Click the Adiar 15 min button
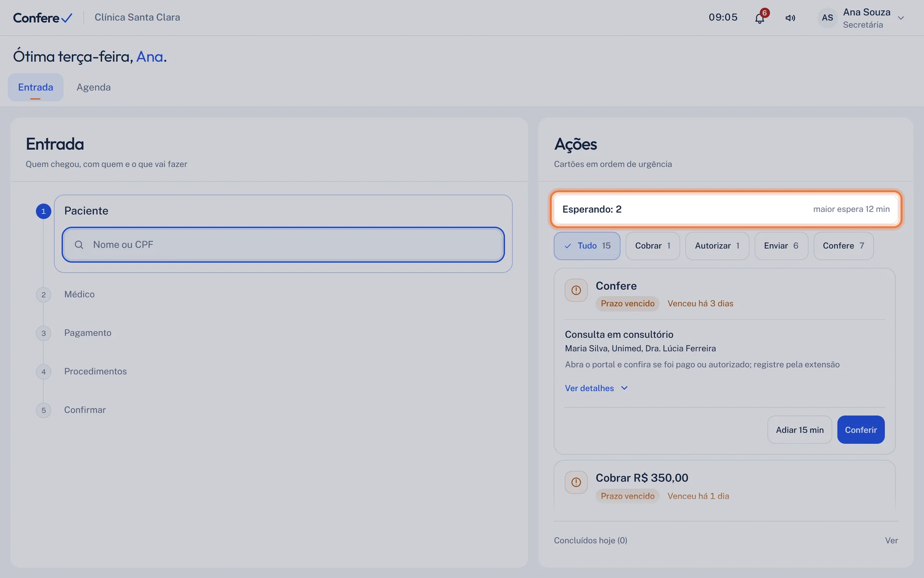 (x=799, y=430)
